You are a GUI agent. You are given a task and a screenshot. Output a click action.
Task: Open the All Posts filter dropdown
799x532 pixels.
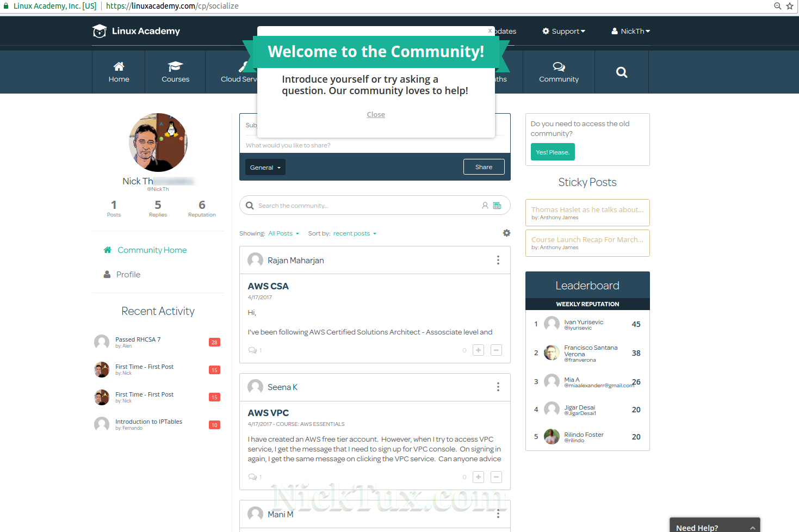[283, 233]
